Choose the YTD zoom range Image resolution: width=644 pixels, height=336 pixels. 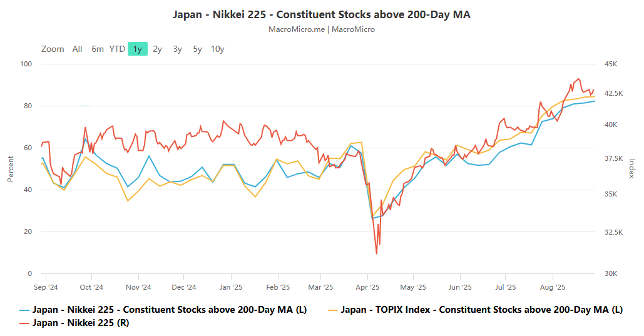117,49
